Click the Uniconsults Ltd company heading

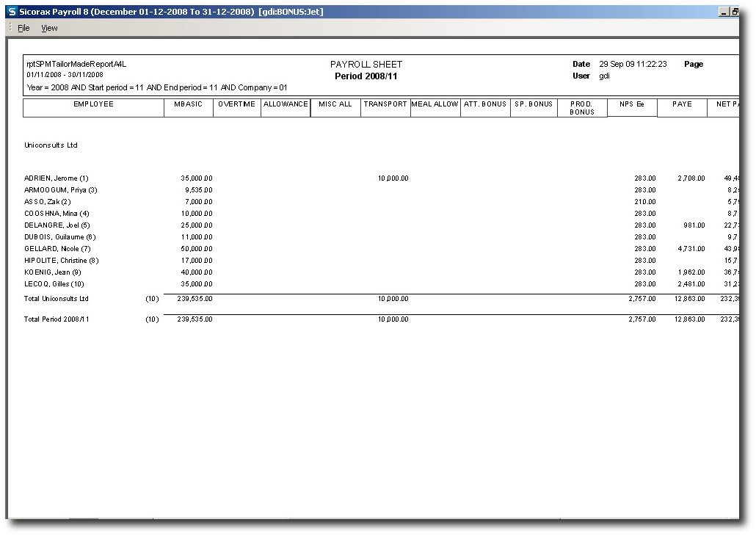[x=51, y=145]
